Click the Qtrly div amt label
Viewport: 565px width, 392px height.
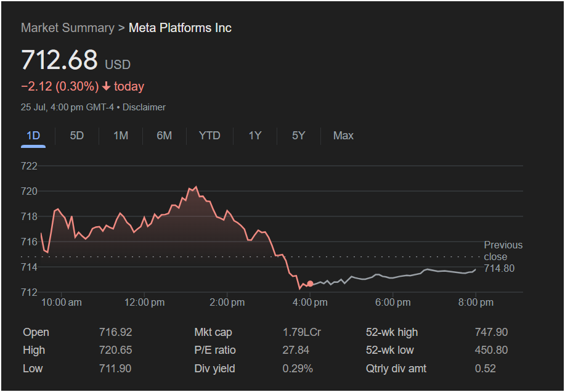point(396,369)
